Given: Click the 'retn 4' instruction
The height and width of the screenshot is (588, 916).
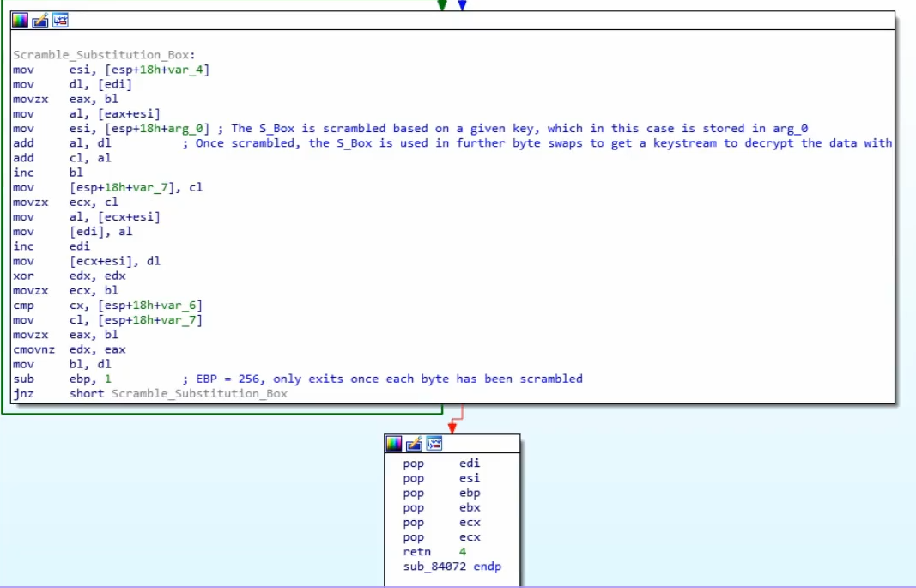Looking at the screenshot, I should coord(434,552).
